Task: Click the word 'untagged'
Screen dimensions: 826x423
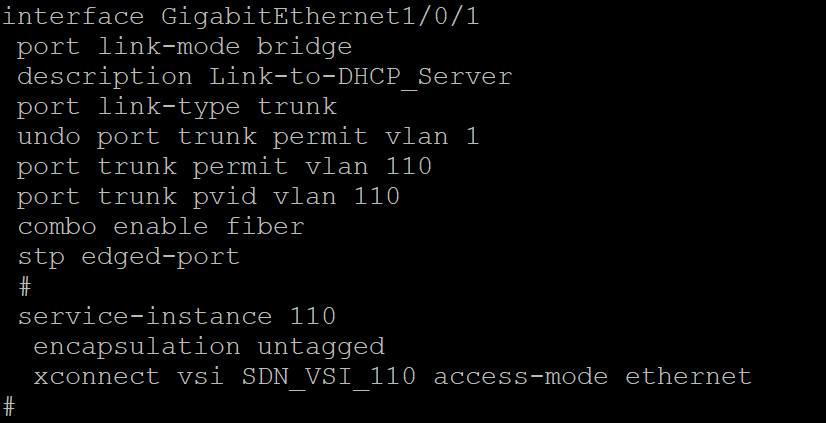Action: pos(320,347)
